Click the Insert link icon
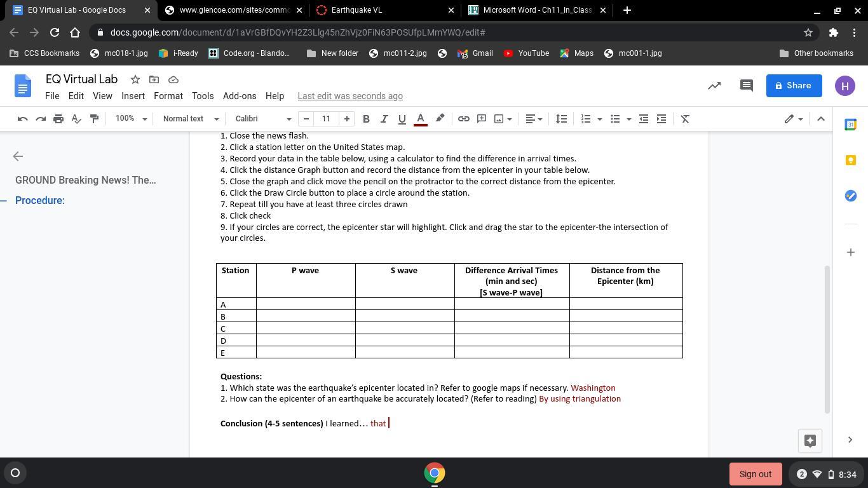The width and height of the screenshot is (868, 488). tap(464, 119)
